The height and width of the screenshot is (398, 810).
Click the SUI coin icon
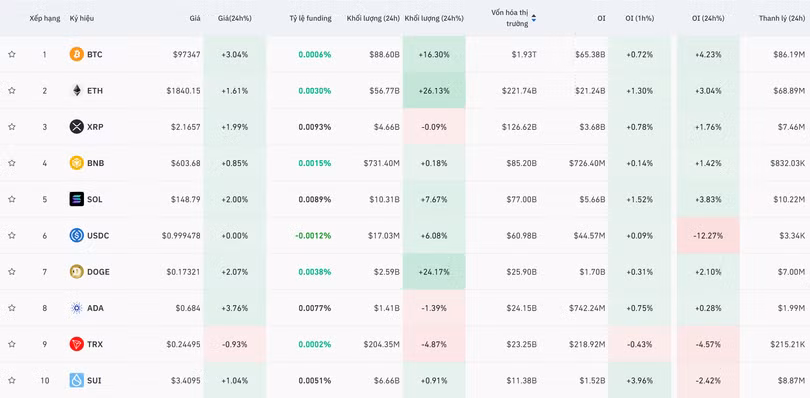tap(76, 380)
